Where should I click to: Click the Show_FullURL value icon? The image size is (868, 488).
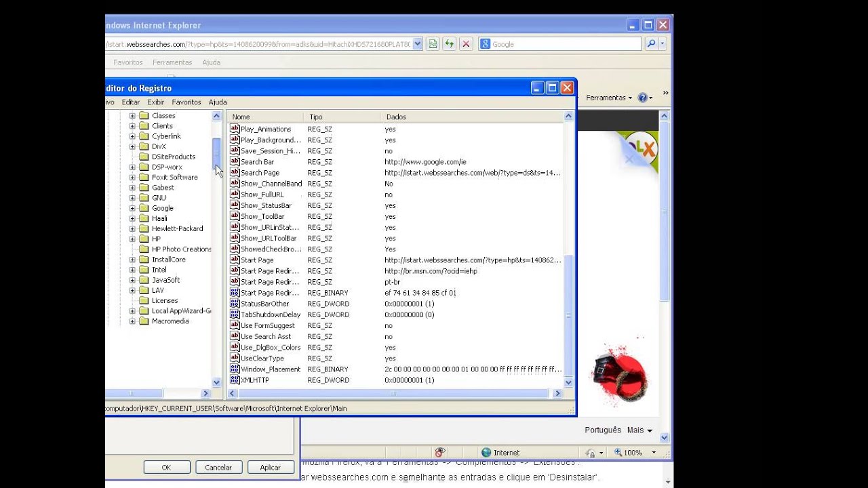tap(235, 195)
